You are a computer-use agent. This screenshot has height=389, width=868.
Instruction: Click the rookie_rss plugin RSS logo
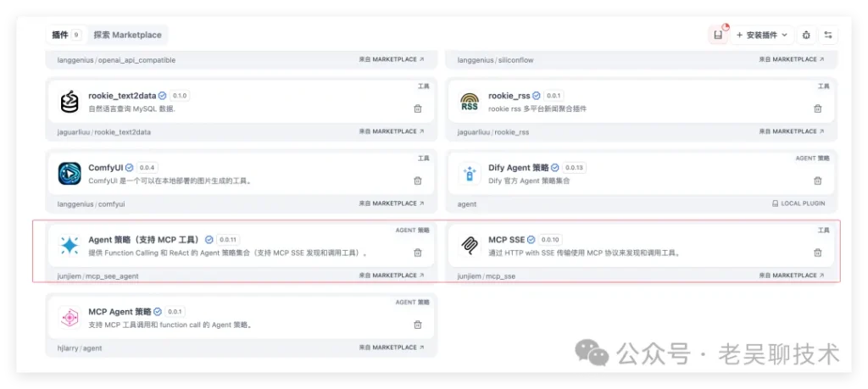coord(470,102)
